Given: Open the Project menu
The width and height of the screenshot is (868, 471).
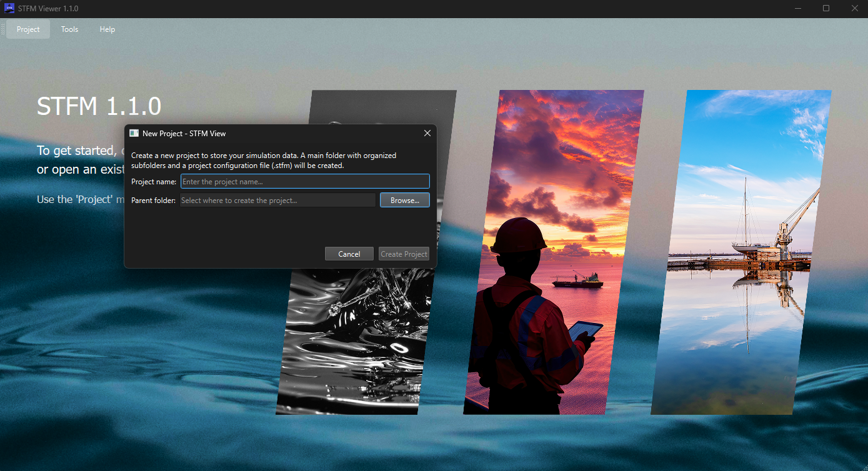Looking at the screenshot, I should tap(28, 29).
